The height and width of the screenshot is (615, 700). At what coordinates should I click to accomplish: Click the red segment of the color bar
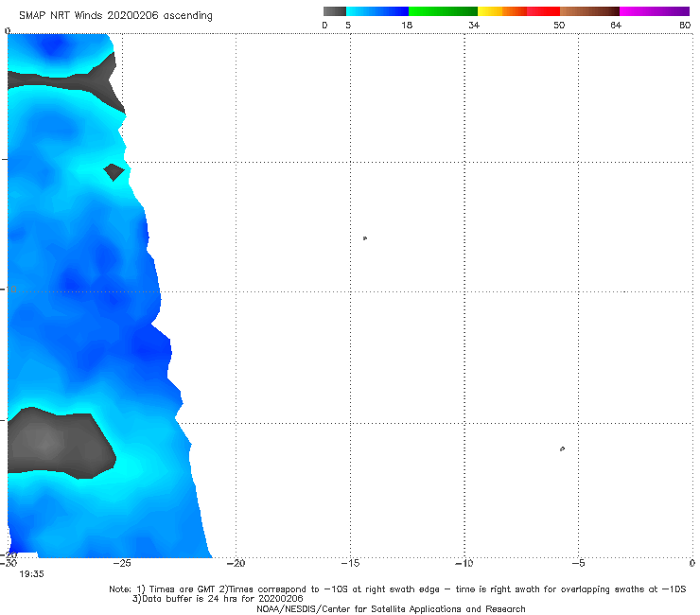(x=543, y=11)
